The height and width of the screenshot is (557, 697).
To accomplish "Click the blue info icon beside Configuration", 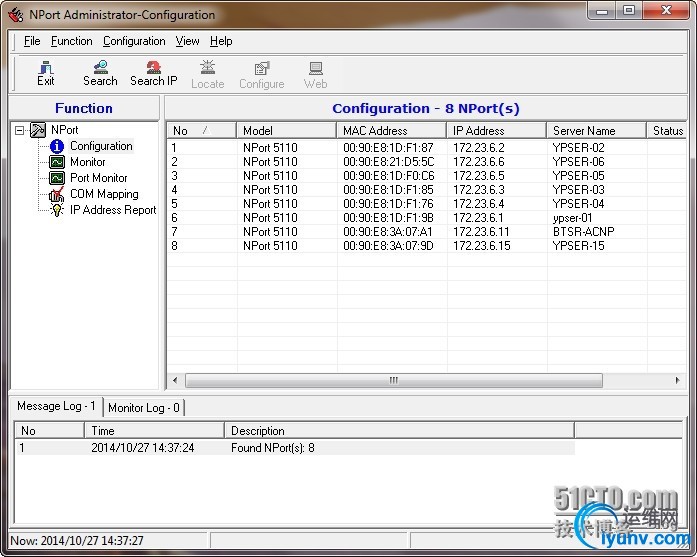I will pyautogui.click(x=57, y=146).
